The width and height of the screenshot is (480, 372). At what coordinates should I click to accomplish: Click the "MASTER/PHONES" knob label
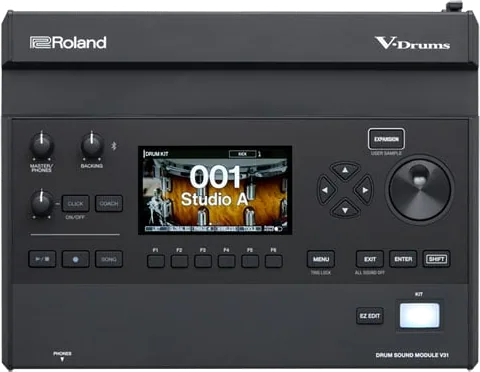pos(41,168)
